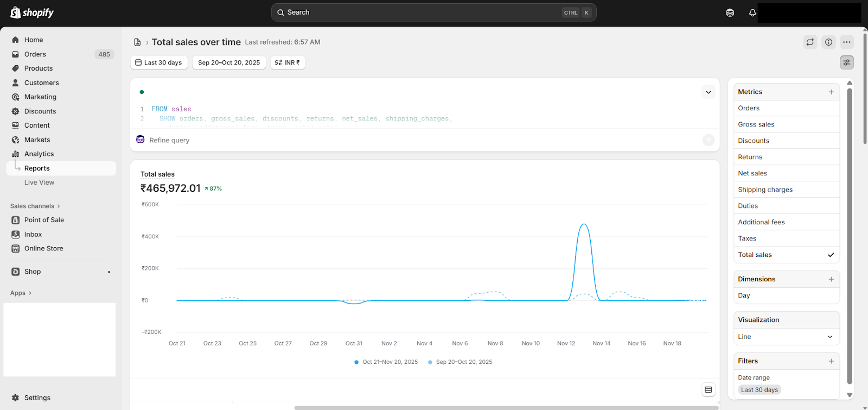Toggle the Duties metric

coord(787,206)
